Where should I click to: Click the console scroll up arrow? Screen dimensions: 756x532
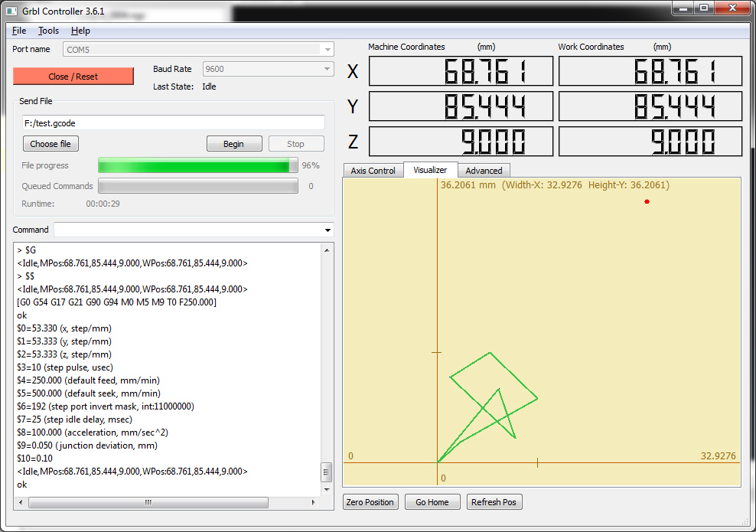click(x=327, y=250)
